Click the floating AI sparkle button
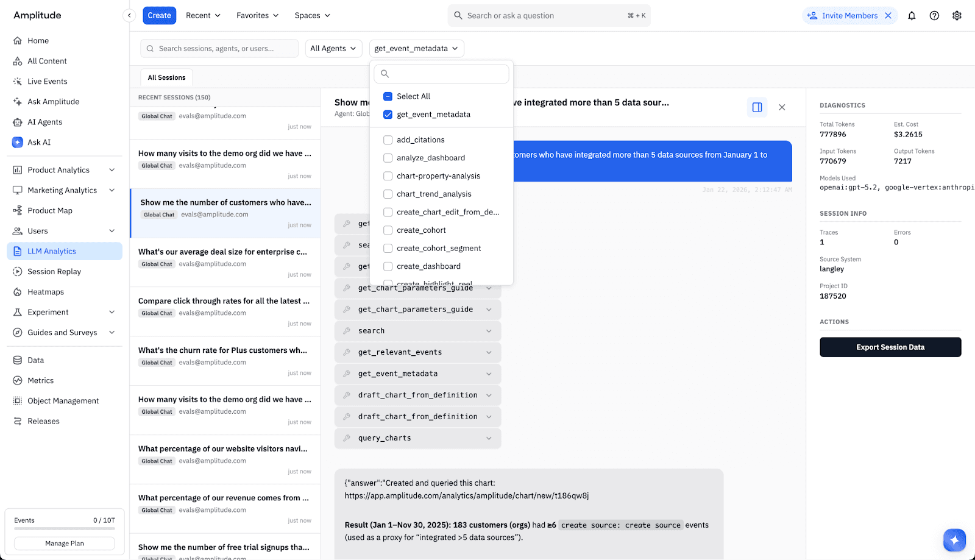This screenshot has width=975, height=560. 954,540
